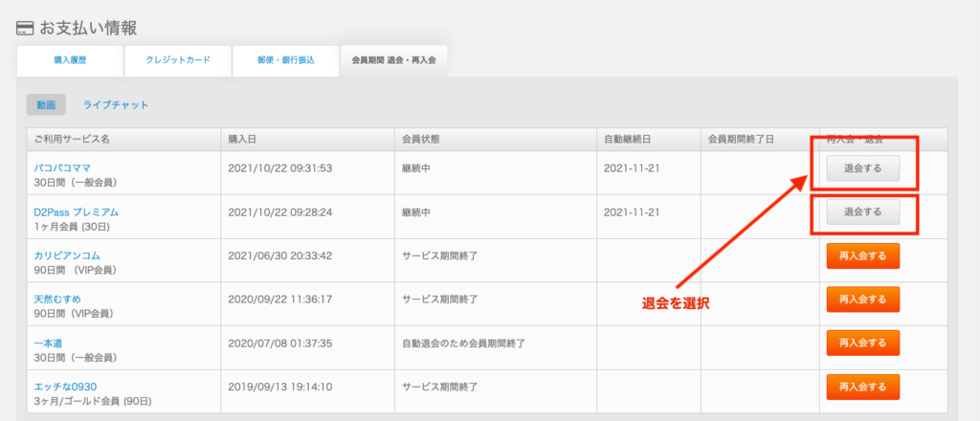Click the credit card icon beside お支払い情報
The height and width of the screenshot is (421, 980).
25,29
